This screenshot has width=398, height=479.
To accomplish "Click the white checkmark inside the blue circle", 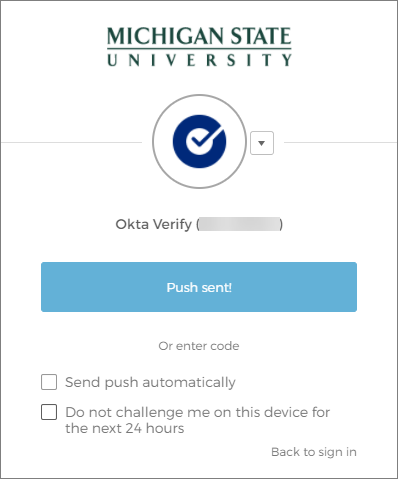I will (204, 137).
